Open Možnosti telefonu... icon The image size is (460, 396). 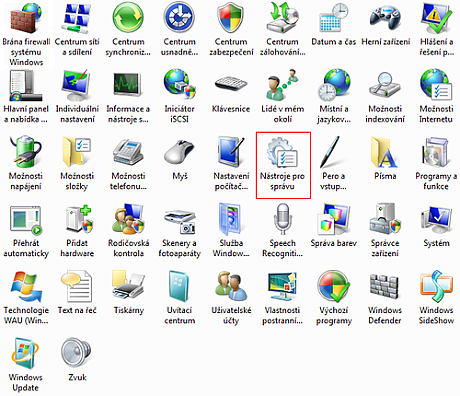[128, 153]
